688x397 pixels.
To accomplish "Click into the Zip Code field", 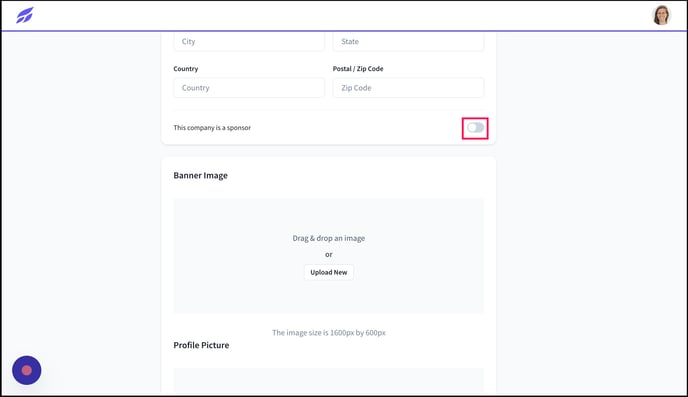I will 408,88.
